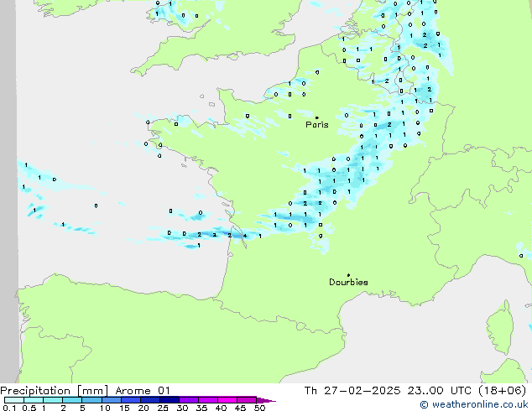The height and width of the screenshot is (411, 532).
Task: Click the black dot marking Dourbies
Action: 348,275
